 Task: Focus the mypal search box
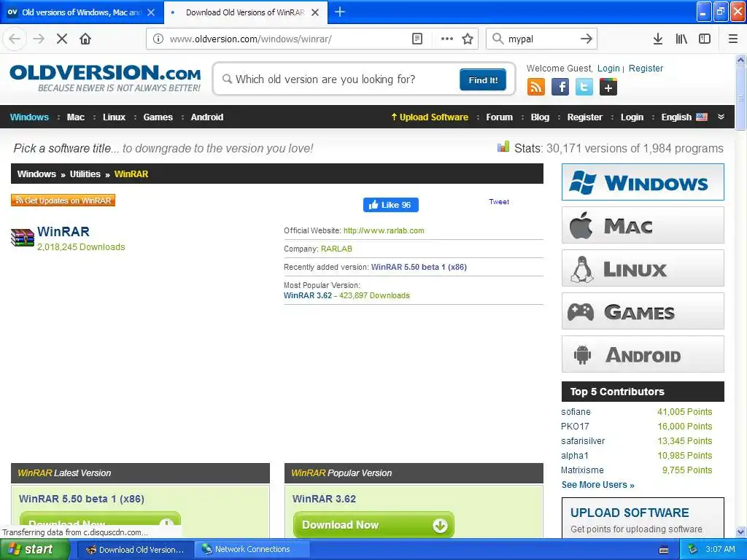coord(542,39)
